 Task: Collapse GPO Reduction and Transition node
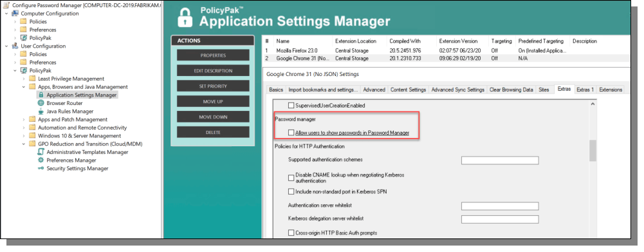pyautogui.click(x=24, y=144)
